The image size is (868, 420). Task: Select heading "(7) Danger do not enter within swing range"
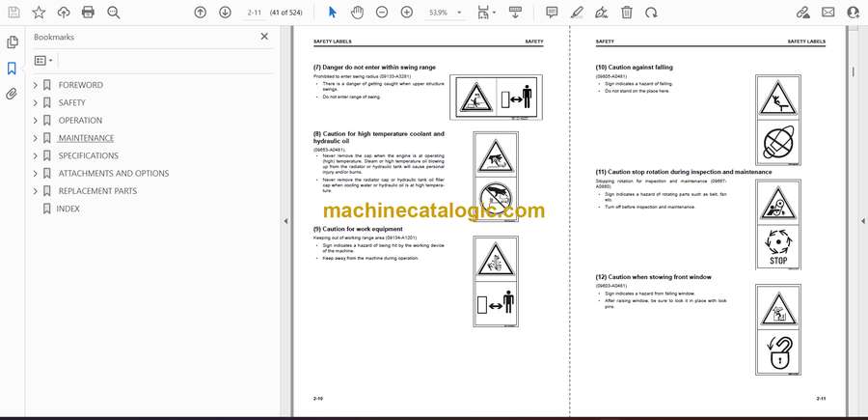[374, 67]
